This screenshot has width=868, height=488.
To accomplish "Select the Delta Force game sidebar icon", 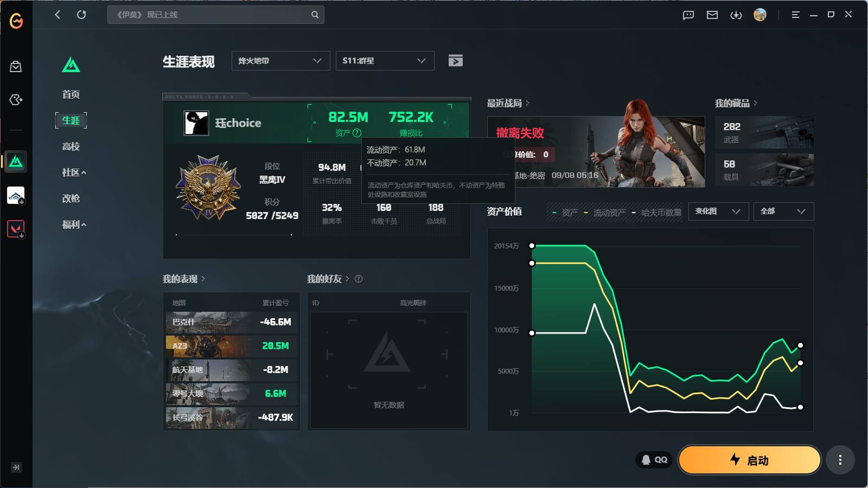I will [x=16, y=162].
